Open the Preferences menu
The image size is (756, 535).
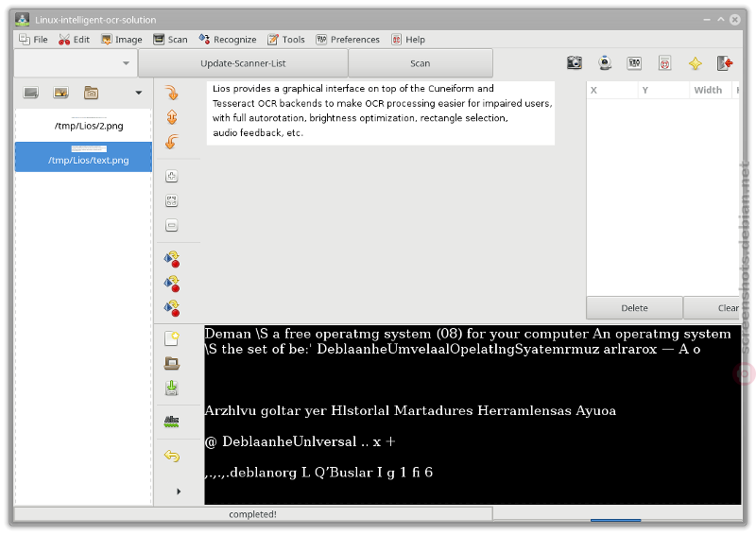click(x=348, y=40)
